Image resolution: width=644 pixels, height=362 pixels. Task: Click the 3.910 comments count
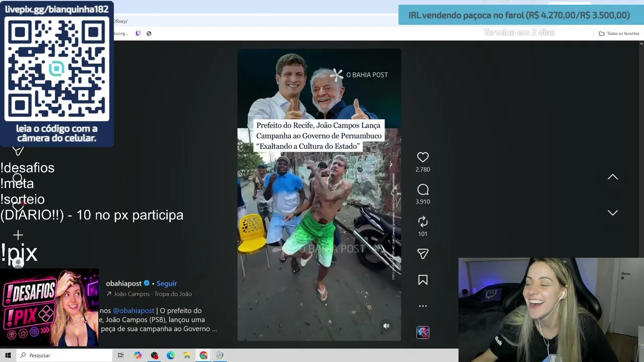coord(423,202)
